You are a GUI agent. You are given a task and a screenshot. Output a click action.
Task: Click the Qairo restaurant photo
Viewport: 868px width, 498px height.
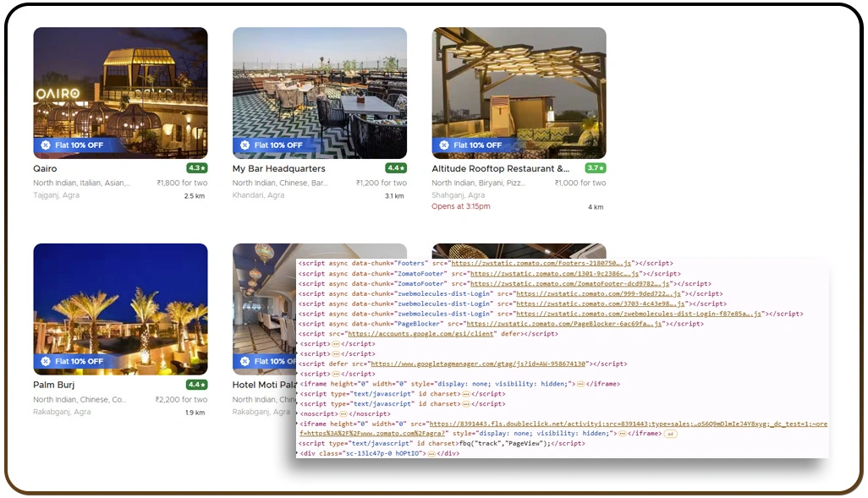coord(119,91)
